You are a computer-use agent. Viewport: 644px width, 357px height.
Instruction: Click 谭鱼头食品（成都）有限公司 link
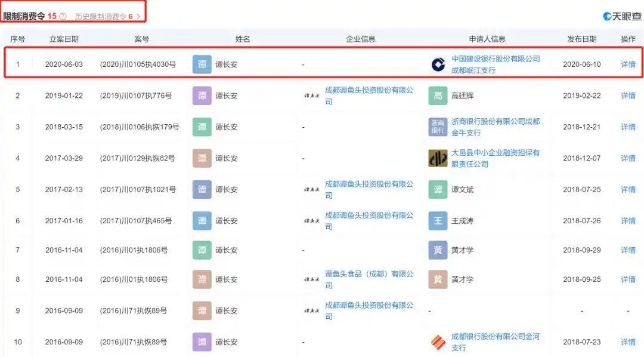370,279
